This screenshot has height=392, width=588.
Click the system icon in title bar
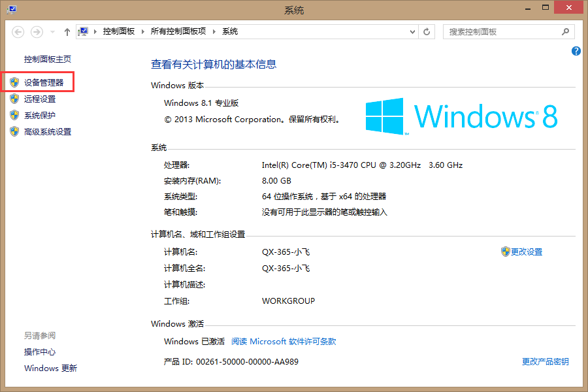tap(12, 9)
